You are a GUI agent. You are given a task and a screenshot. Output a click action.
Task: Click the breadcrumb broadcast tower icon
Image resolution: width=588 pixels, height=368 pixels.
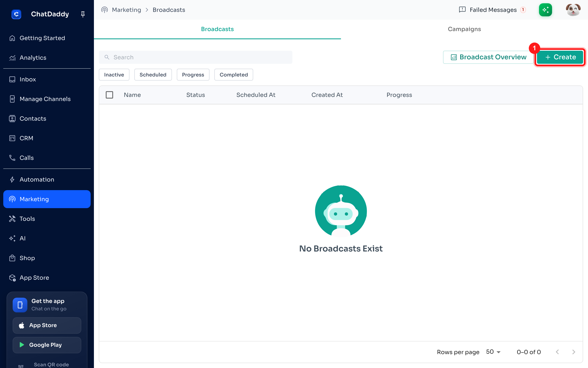105,10
